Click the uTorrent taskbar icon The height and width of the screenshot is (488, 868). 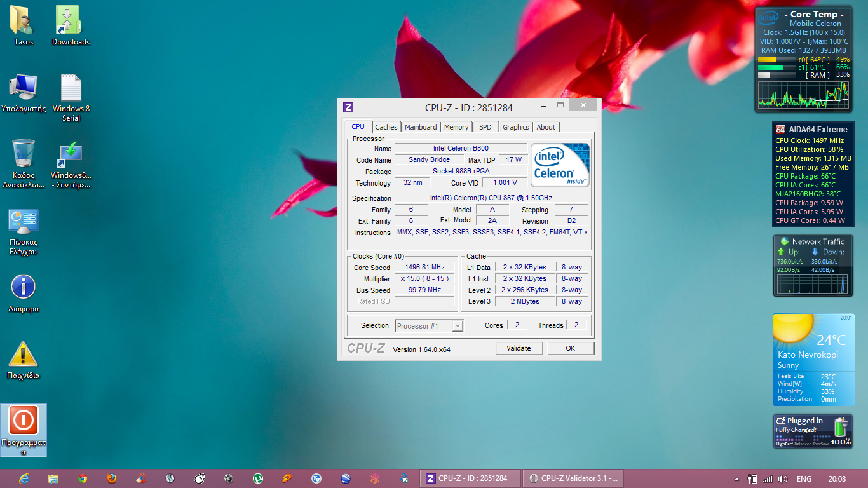(258, 478)
